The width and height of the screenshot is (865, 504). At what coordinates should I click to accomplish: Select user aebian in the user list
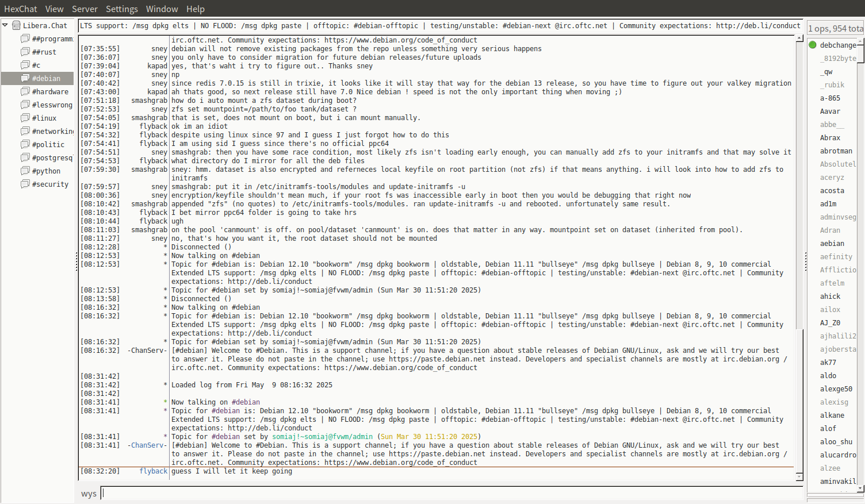(832, 243)
